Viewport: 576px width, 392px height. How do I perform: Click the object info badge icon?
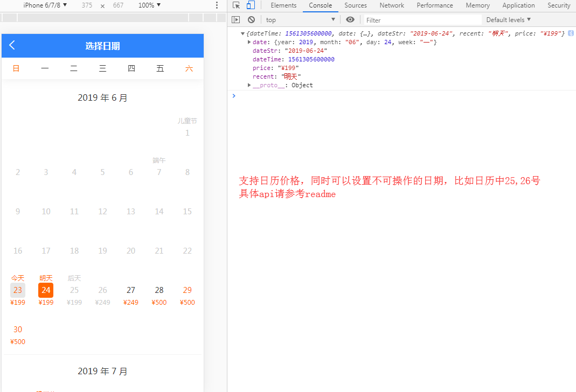pos(571,33)
